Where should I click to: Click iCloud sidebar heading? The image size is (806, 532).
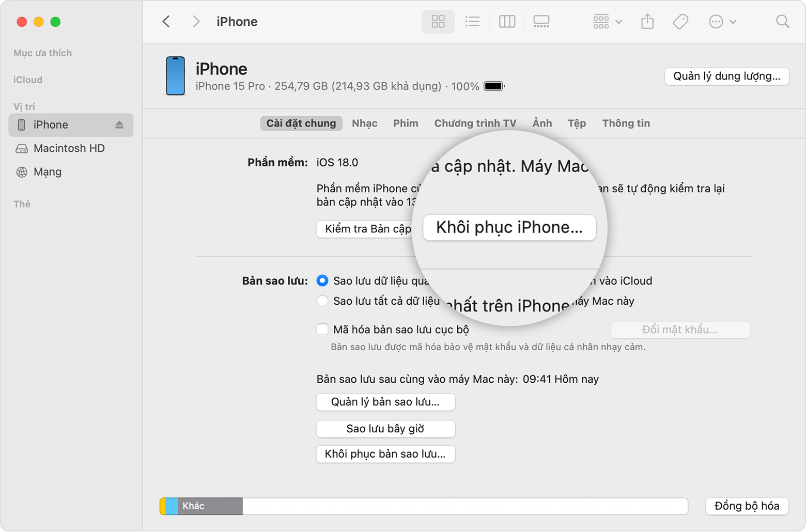point(28,80)
